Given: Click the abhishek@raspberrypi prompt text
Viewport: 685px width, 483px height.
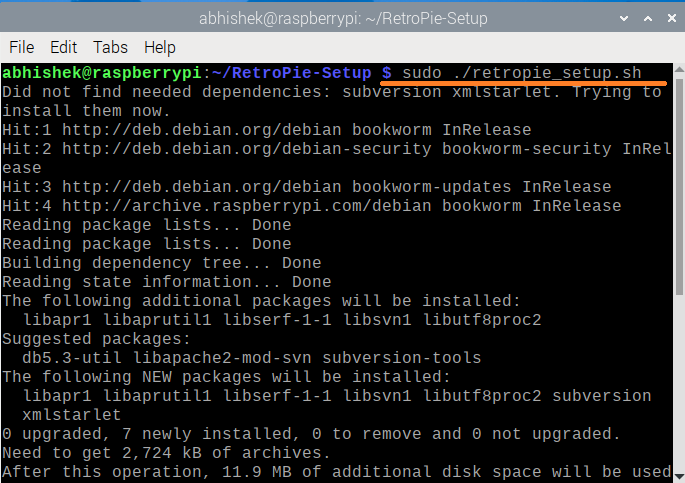Looking at the screenshot, I should coord(102,73).
